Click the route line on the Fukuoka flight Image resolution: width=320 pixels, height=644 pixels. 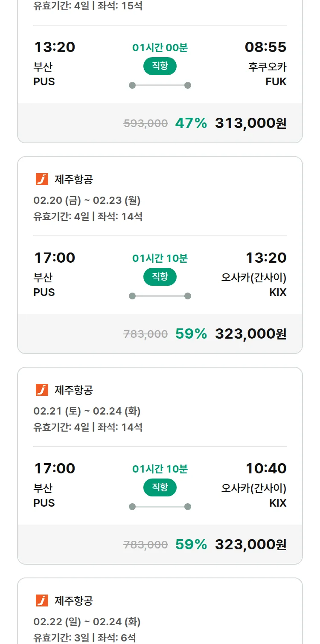(x=160, y=85)
